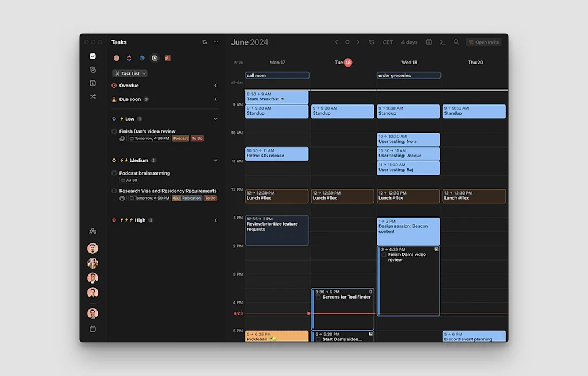
Task: Select the Notion task integration icon
Action: (x=154, y=58)
